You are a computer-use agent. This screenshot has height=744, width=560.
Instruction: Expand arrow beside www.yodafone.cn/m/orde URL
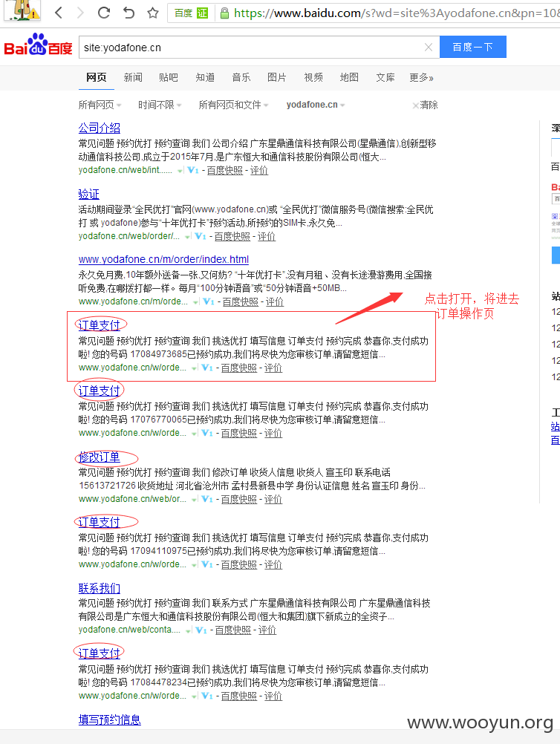pos(195,302)
